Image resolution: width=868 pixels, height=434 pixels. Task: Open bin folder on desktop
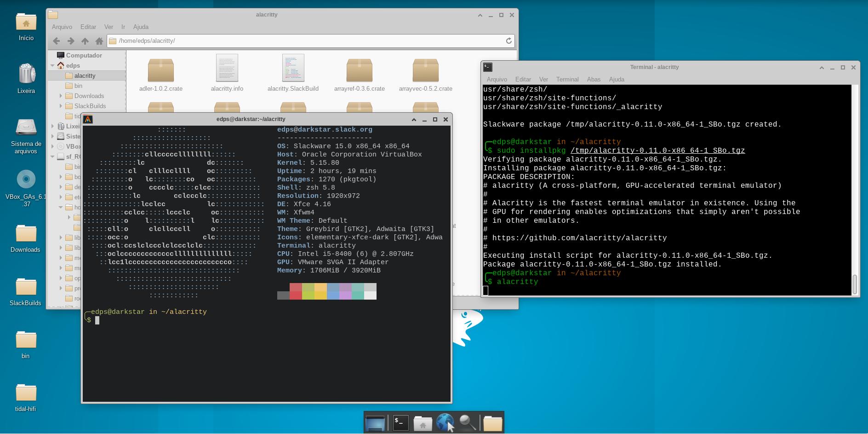click(26, 345)
